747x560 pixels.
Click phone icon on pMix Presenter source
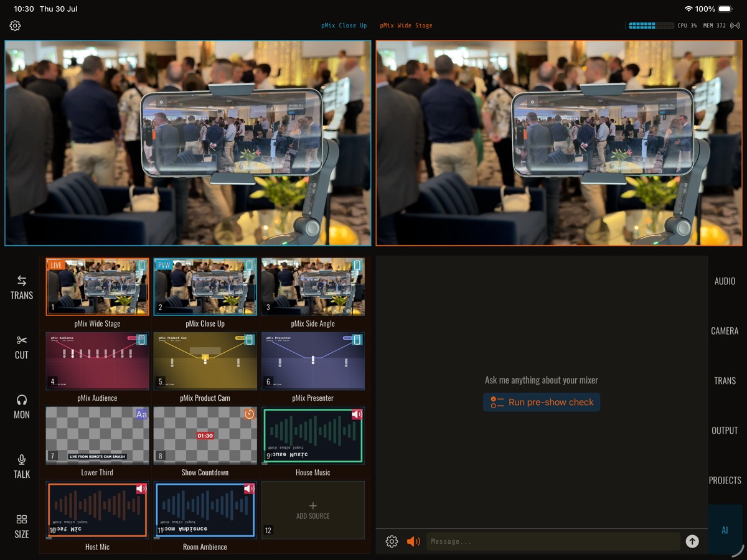tap(357, 340)
